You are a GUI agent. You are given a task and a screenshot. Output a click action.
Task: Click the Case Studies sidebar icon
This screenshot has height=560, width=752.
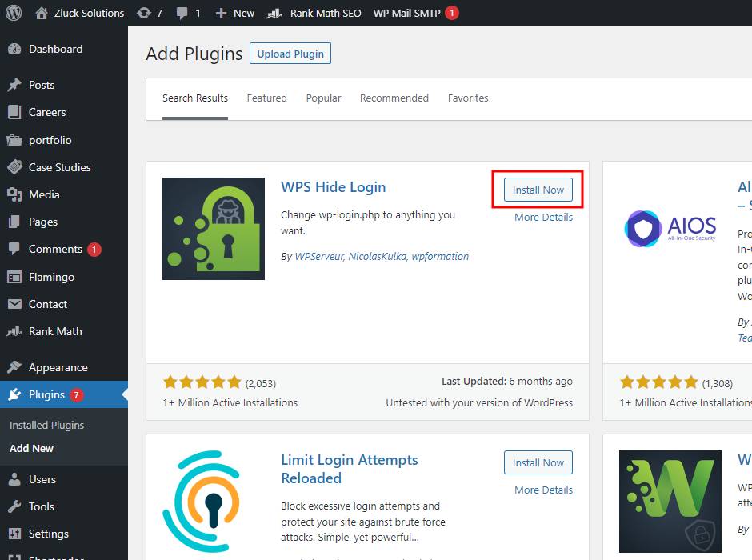[15, 167]
